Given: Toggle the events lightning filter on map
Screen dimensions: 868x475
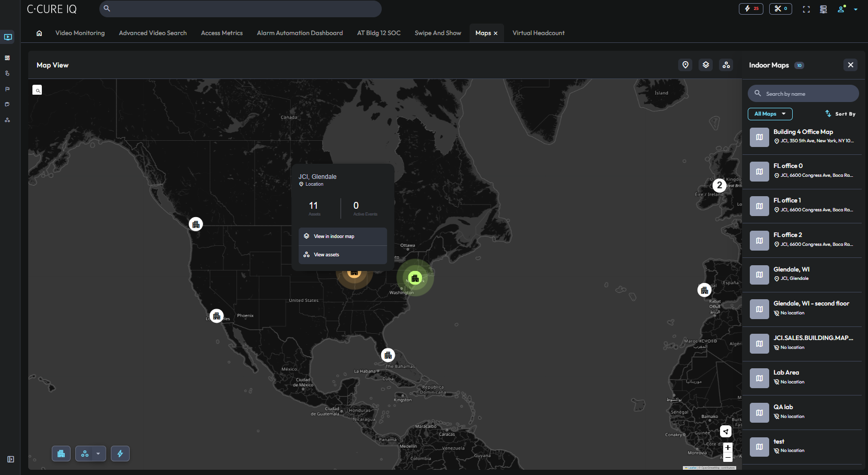Looking at the screenshot, I should [x=120, y=454].
